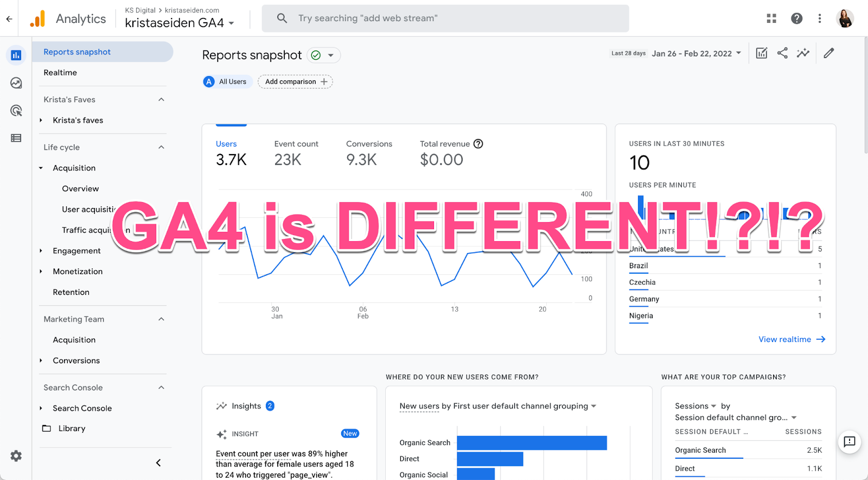Click the back arrow in the header

(x=9, y=19)
